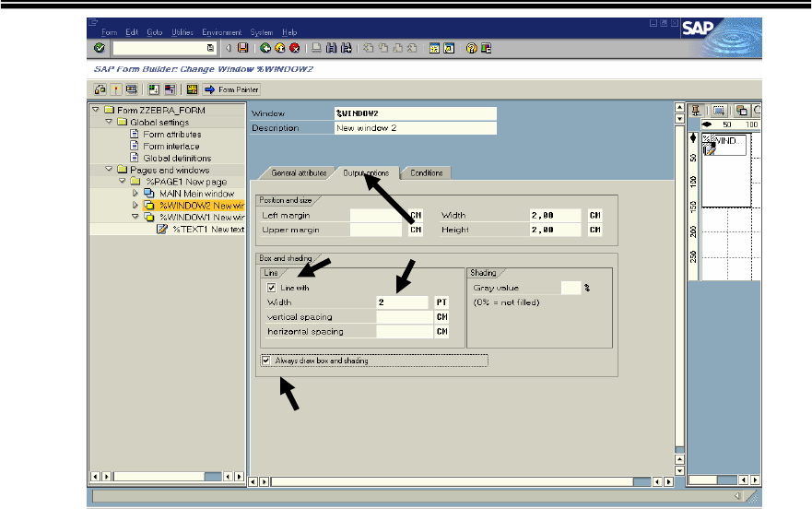
Task: Open the Goto menu
Action: coord(154,32)
